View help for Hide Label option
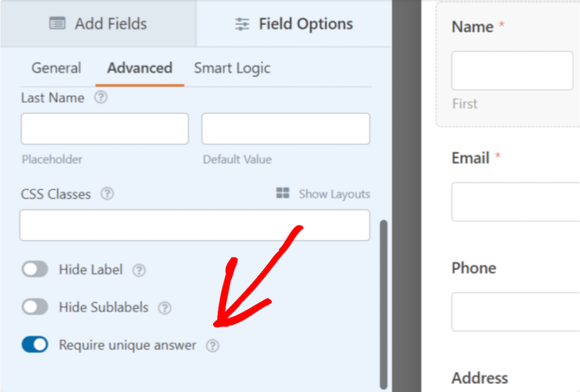Screen dimensions: 580x392 (139, 270)
